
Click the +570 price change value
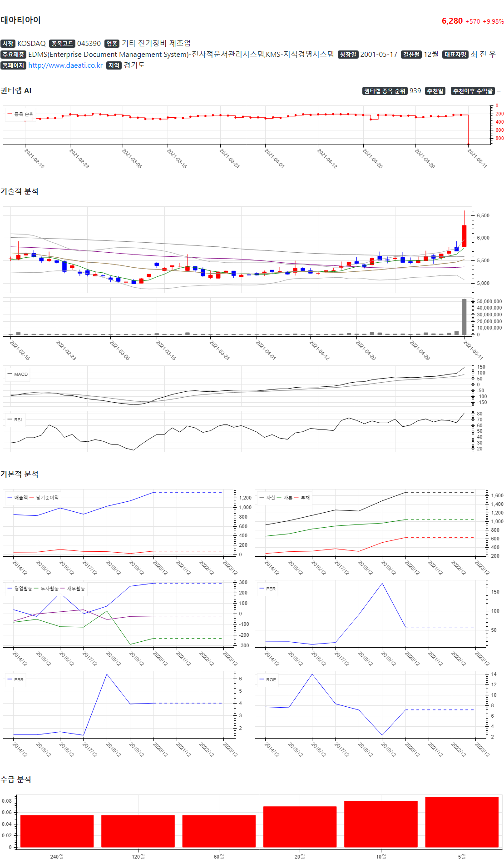coord(473,21)
